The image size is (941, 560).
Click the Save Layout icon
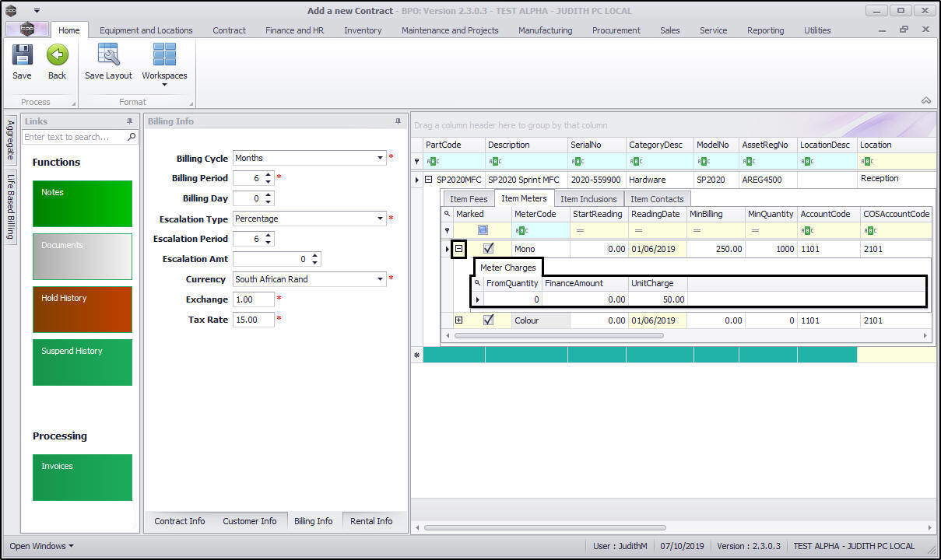point(108,56)
